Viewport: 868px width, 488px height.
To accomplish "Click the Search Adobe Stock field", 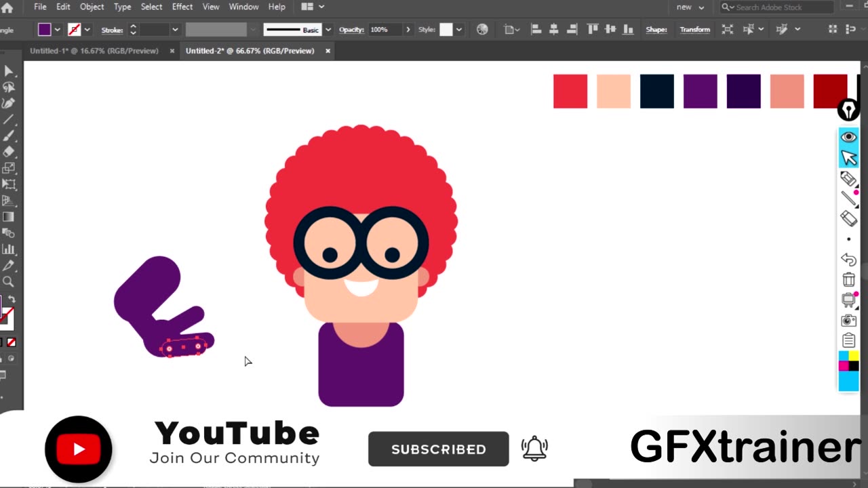I will [776, 7].
